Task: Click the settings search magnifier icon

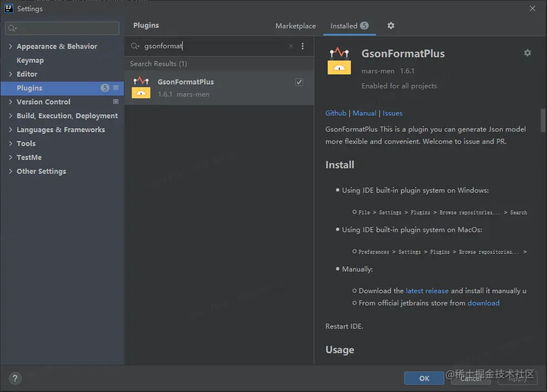Action: click(x=12, y=28)
